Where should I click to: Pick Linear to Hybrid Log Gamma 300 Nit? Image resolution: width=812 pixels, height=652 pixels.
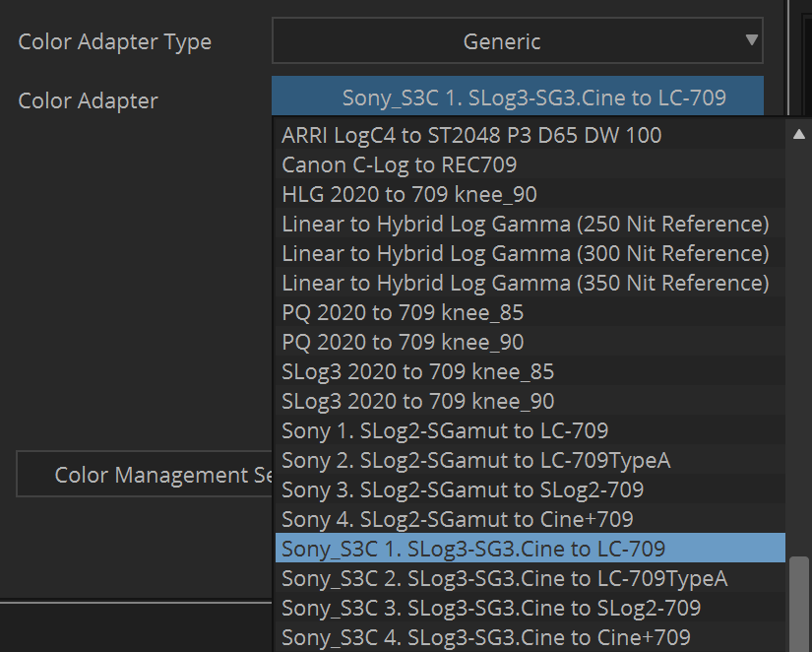[x=531, y=253]
